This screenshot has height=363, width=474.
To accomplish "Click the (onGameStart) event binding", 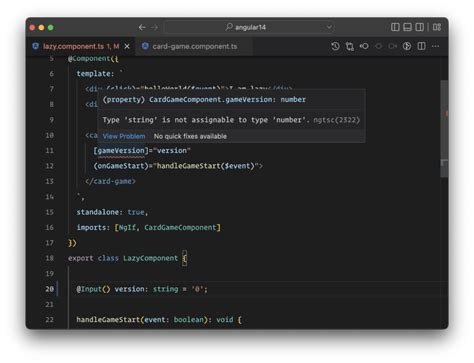I will point(121,166).
